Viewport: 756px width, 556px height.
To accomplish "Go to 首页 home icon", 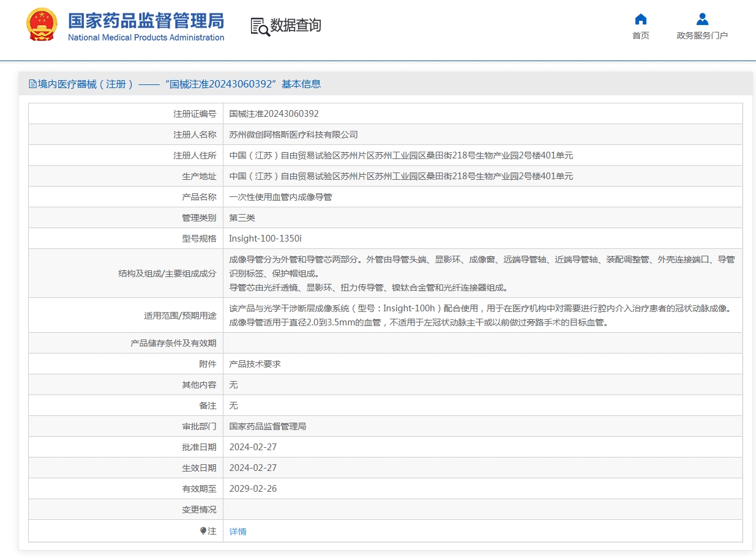I will [641, 19].
